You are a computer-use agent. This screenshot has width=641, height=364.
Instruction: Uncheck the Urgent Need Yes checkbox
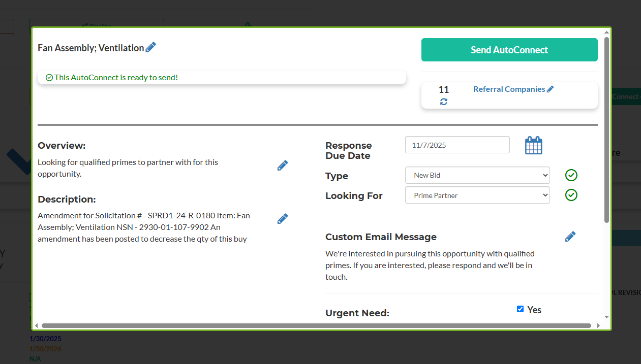click(520, 309)
